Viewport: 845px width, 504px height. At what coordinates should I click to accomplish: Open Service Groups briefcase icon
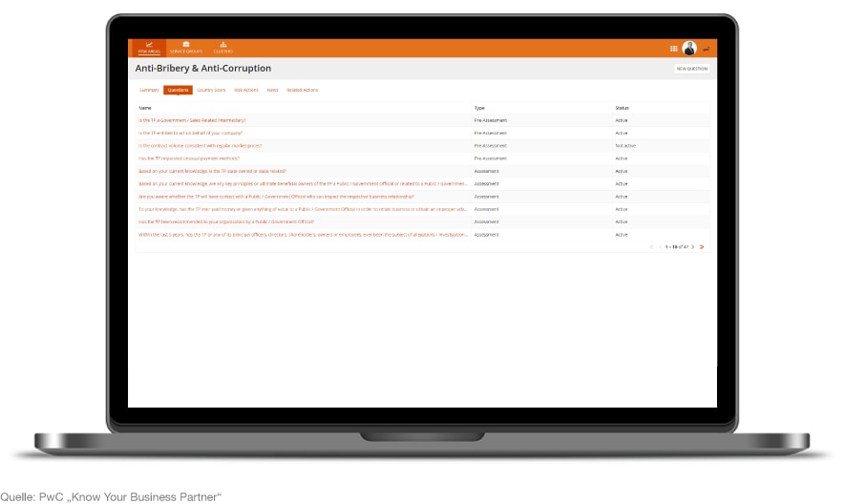tap(186, 44)
